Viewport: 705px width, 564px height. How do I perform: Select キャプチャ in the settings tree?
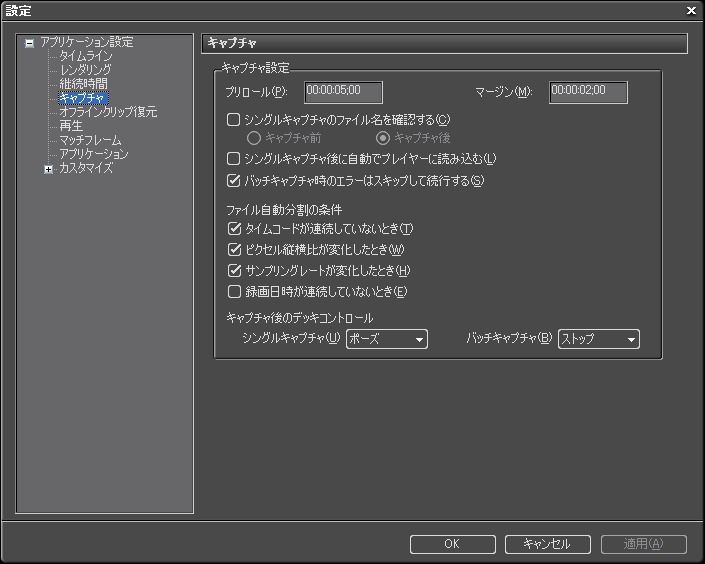[x=83, y=98]
